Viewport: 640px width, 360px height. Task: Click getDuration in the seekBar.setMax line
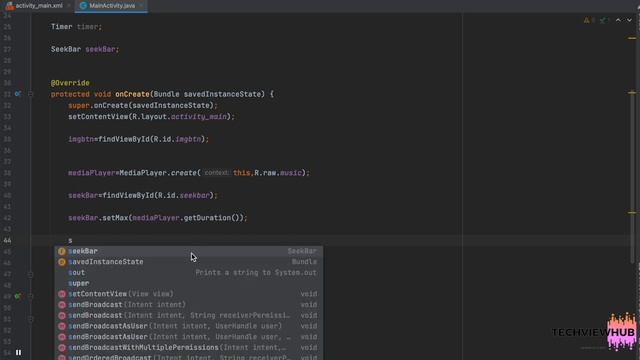[x=207, y=218]
